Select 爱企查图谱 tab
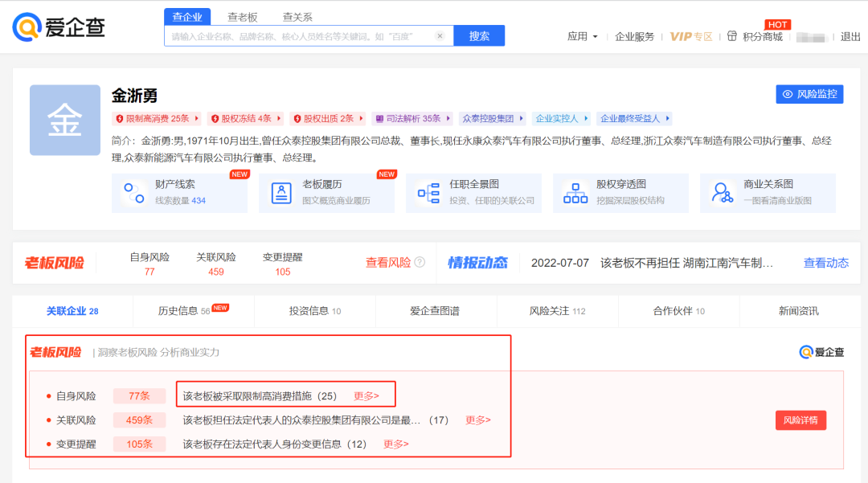This screenshot has width=868, height=483. click(435, 311)
